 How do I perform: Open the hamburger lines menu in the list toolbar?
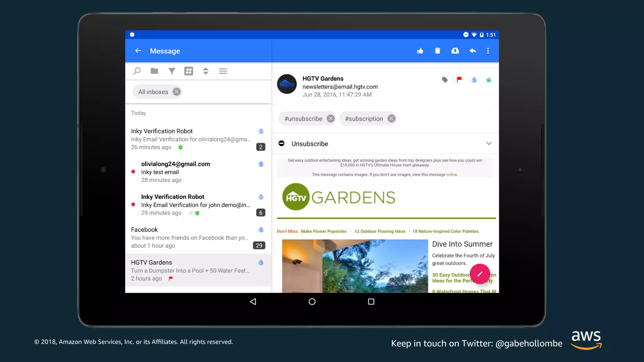click(223, 71)
